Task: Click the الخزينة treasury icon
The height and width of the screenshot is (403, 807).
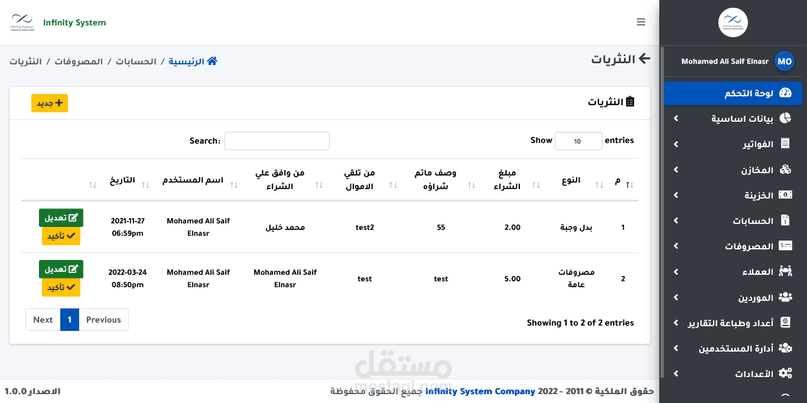Action: coord(786,195)
